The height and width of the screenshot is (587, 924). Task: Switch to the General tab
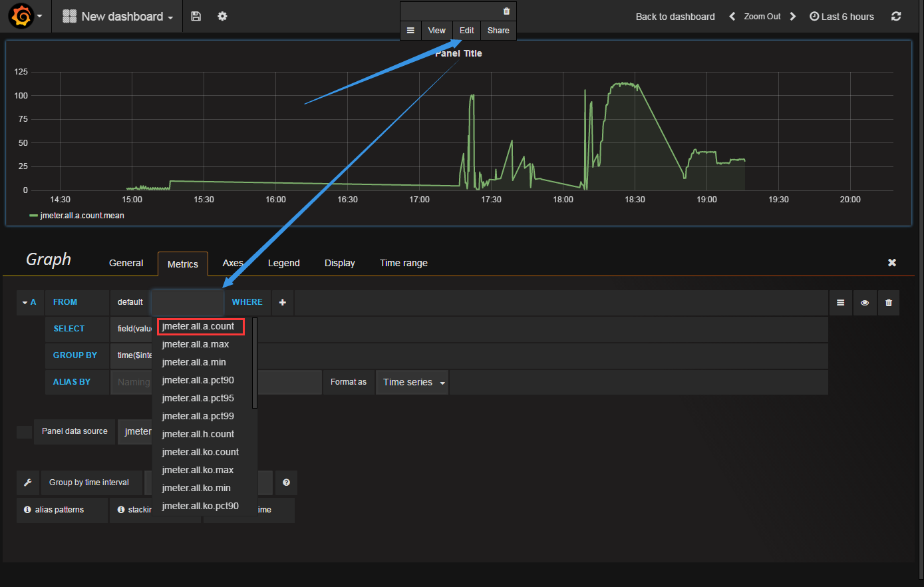(x=126, y=263)
